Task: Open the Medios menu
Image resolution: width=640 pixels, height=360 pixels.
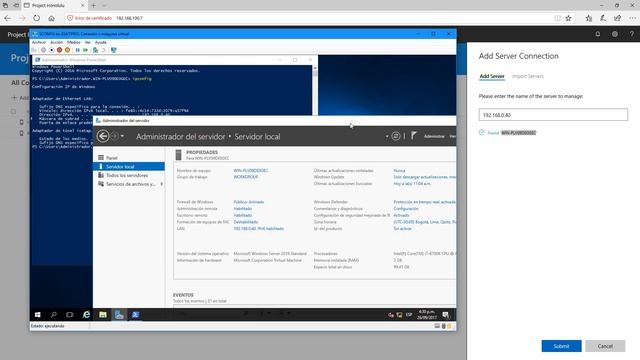Action: coord(73,42)
